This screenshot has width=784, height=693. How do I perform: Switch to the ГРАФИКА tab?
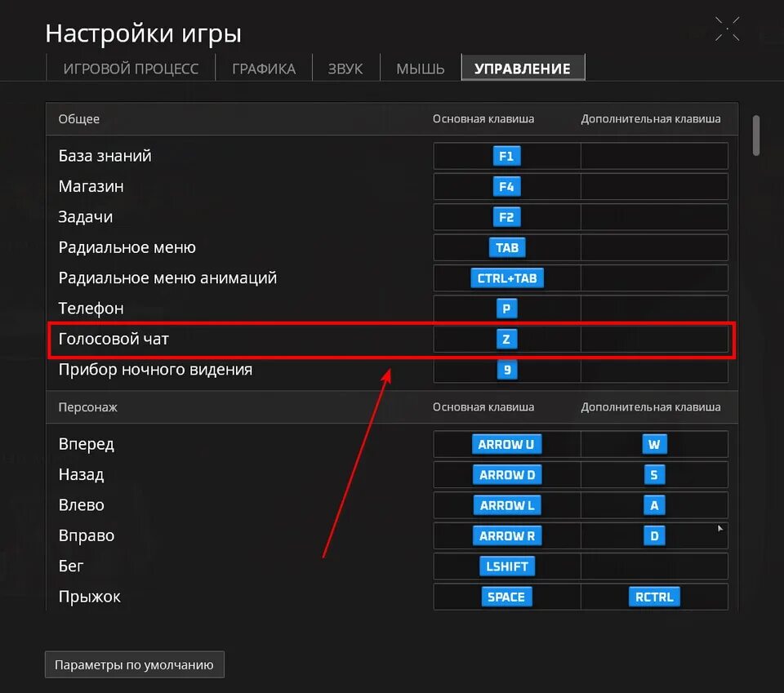tap(263, 69)
